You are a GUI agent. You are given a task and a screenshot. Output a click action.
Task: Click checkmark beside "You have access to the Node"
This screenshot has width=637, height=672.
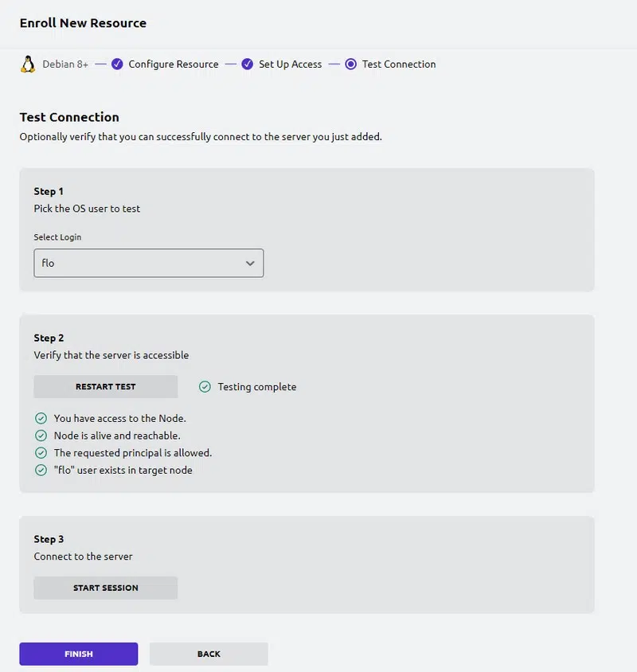[41, 418]
